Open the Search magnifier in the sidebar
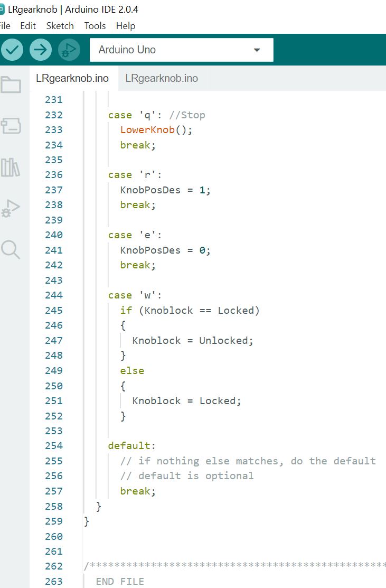The height and width of the screenshot is (588, 386). tap(11, 249)
